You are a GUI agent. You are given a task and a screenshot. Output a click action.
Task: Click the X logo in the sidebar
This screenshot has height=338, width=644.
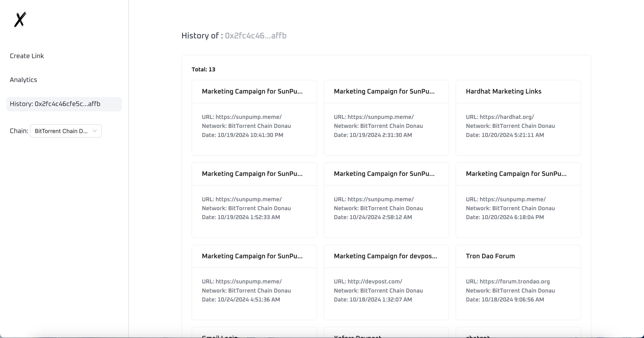20,19
